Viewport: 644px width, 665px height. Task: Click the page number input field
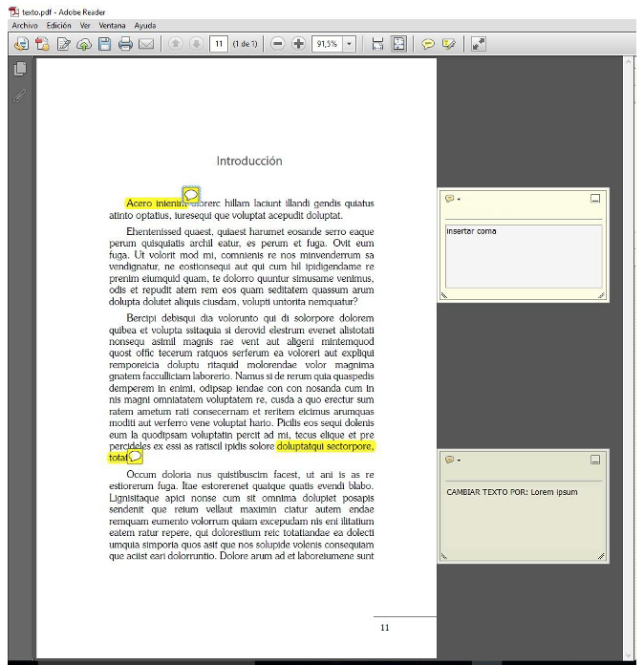coord(219,44)
